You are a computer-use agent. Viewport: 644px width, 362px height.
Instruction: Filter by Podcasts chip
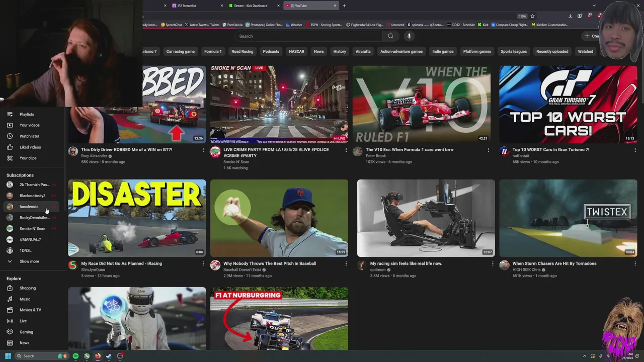271,51
